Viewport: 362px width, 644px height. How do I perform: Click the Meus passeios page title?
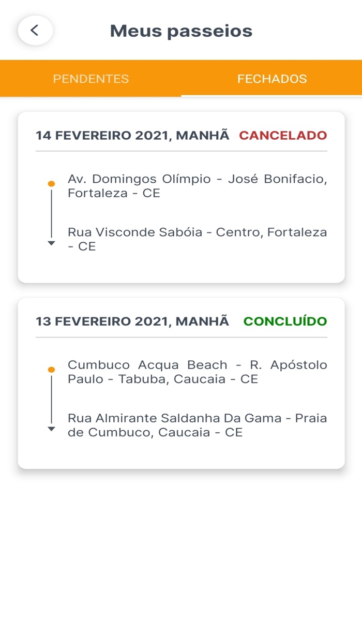[181, 31]
